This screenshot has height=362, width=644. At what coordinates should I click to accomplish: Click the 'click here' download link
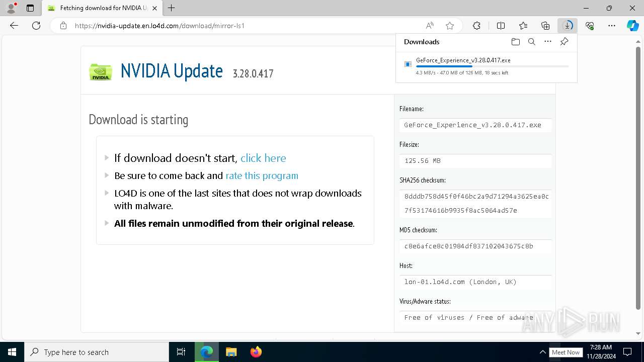tap(263, 158)
